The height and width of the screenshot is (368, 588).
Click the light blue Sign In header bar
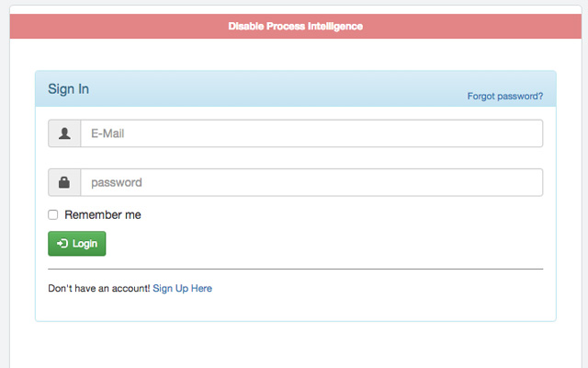point(276,89)
